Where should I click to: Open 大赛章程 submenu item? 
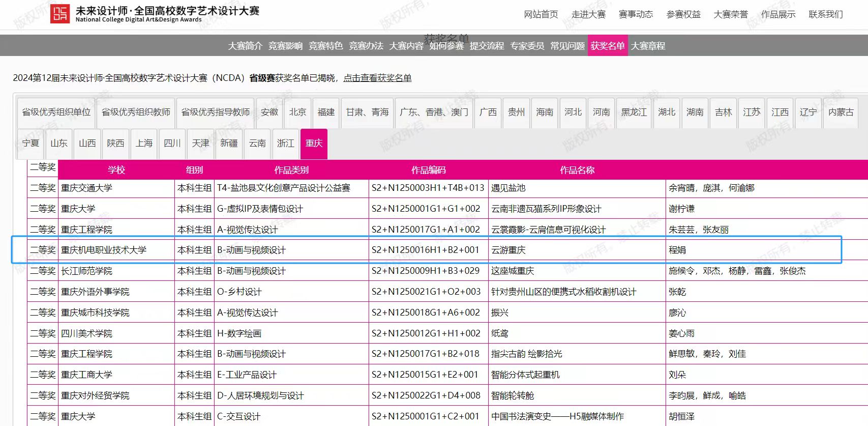click(648, 46)
